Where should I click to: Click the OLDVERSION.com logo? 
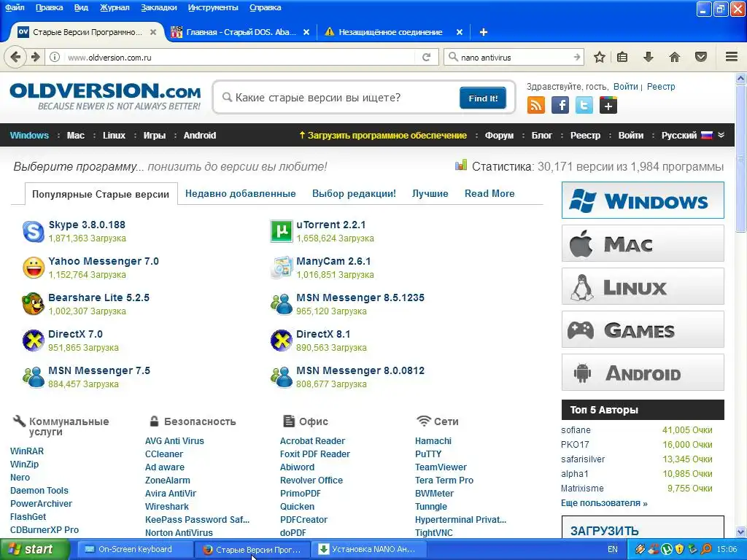pos(105,96)
